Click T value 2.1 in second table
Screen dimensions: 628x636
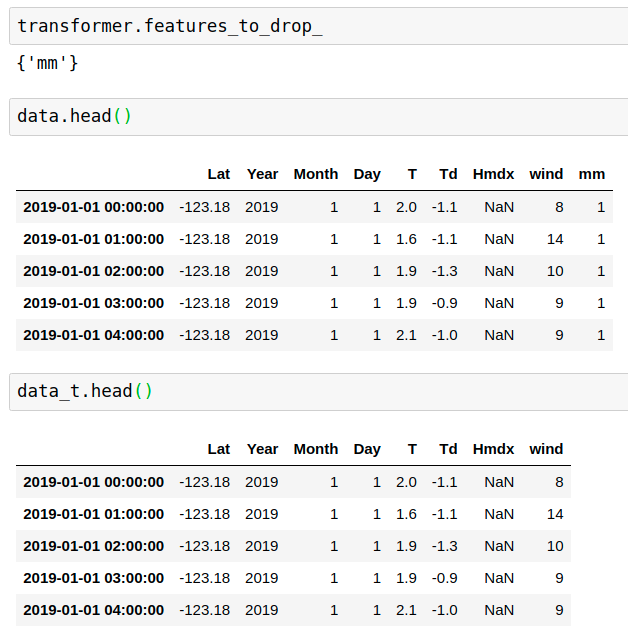click(406, 610)
